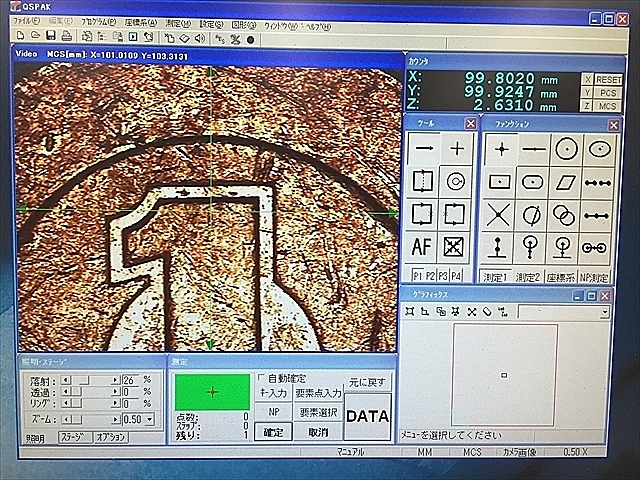Screen dimensions: 640x480
Task: Choose the point-to-line distance function
Action: coord(497,248)
